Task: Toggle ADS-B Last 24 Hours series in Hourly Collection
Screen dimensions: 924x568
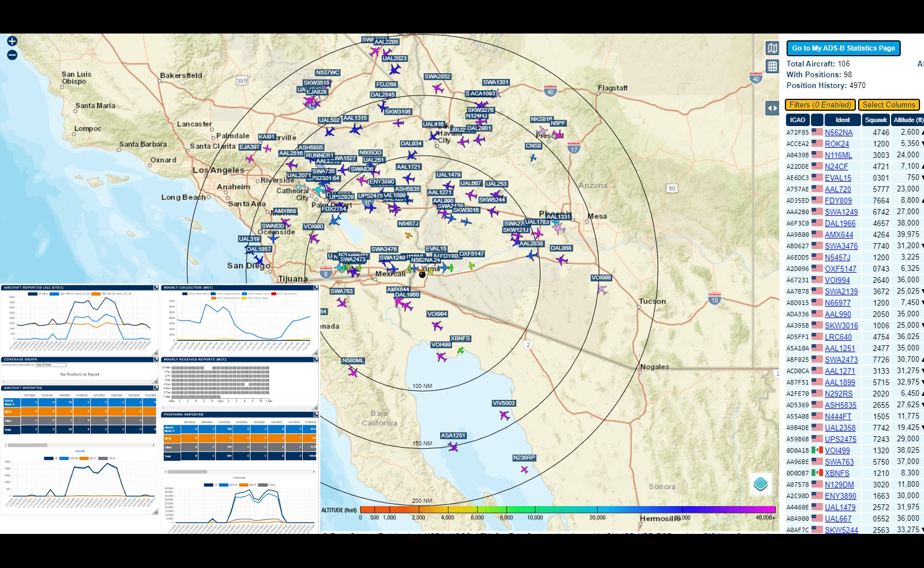Action: click(x=197, y=294)
